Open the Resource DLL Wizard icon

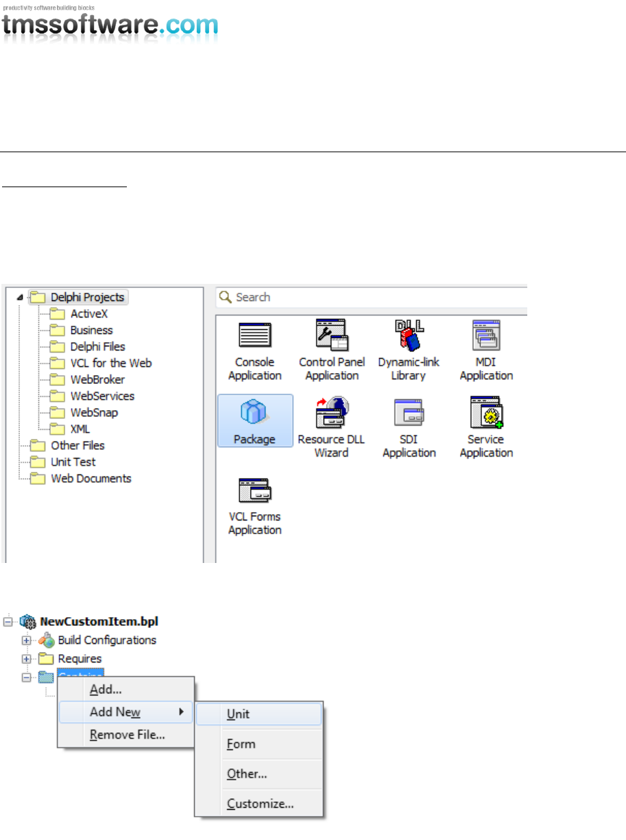click(332, 412)
